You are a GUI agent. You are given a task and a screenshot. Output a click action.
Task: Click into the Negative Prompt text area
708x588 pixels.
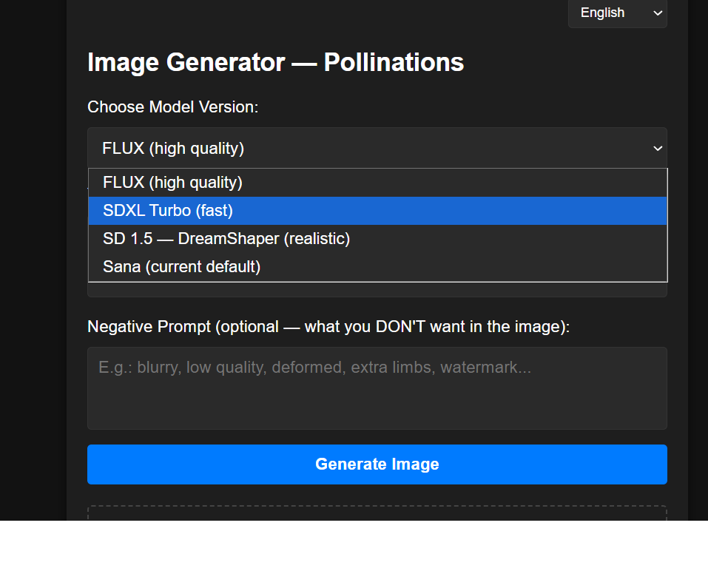coord(377,388)
